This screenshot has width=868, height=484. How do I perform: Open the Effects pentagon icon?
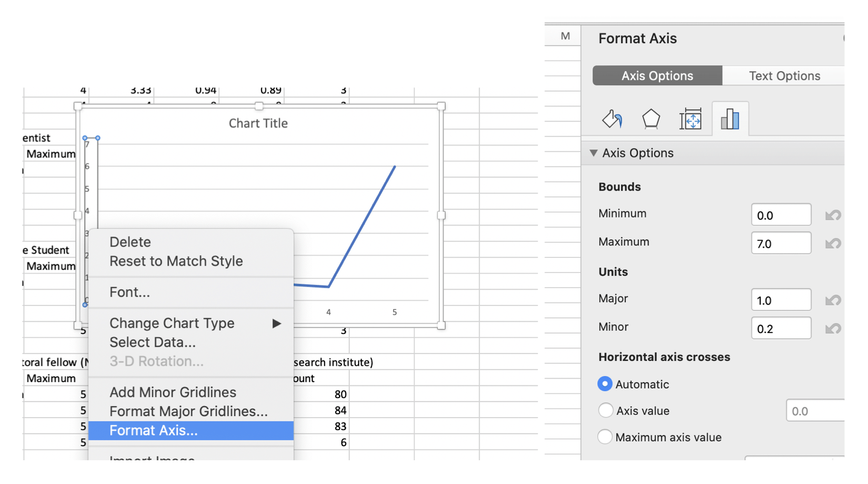(651, 119)
